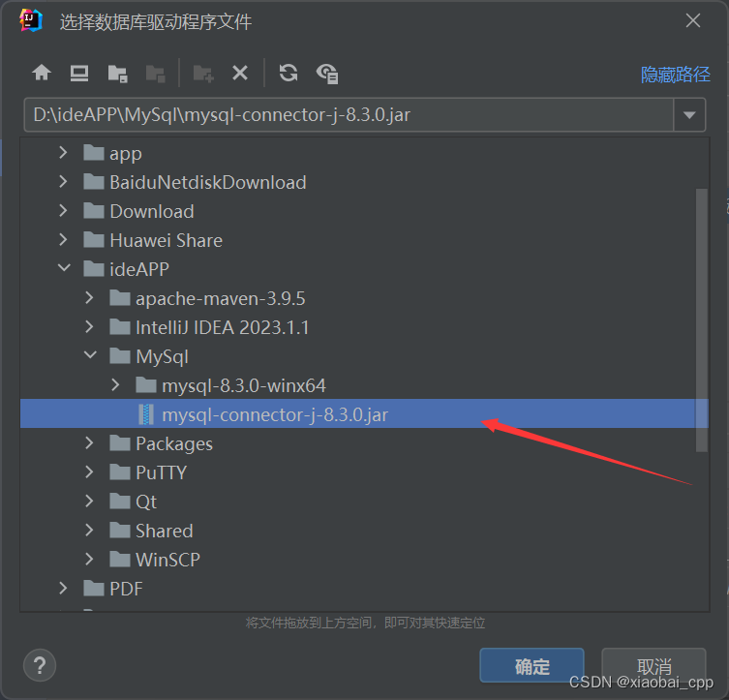
Task: Expand the Qt folder
Action: click(x=89, y=502)
